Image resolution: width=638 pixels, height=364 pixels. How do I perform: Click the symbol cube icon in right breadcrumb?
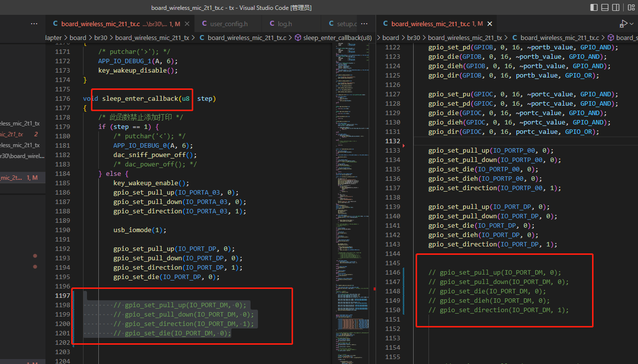click(x=611, y=38)
